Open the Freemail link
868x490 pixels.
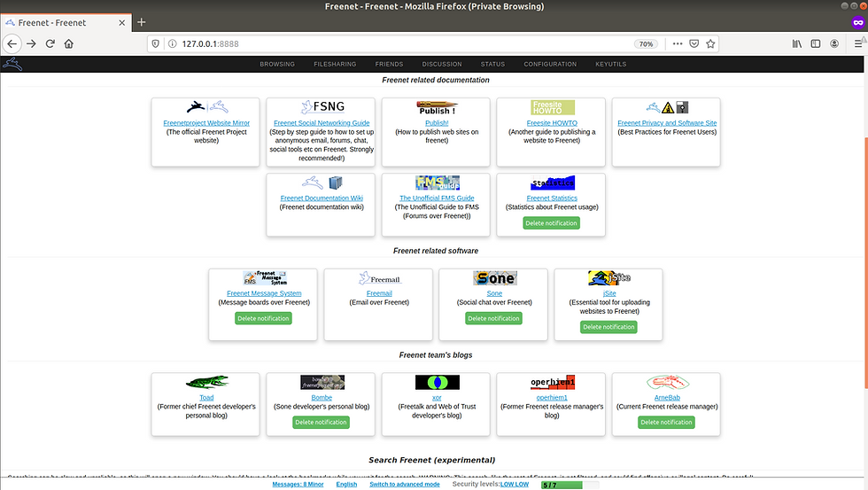379,293
